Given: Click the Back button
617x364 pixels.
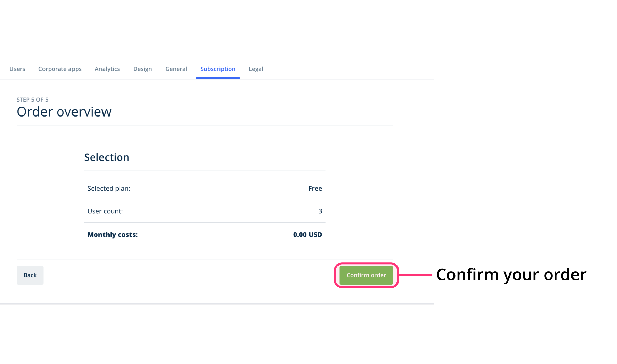Looking at the screenshot, I should pyautogui.click(x=30, y=275).
